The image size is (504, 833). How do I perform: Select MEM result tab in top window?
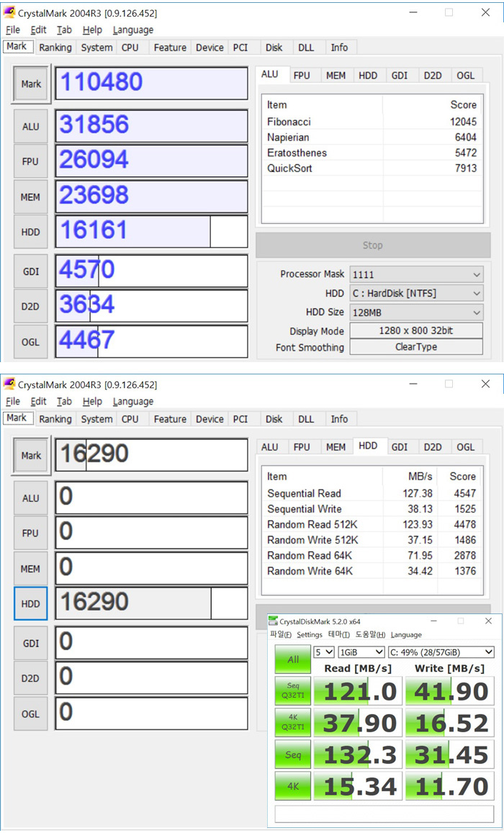336,76
